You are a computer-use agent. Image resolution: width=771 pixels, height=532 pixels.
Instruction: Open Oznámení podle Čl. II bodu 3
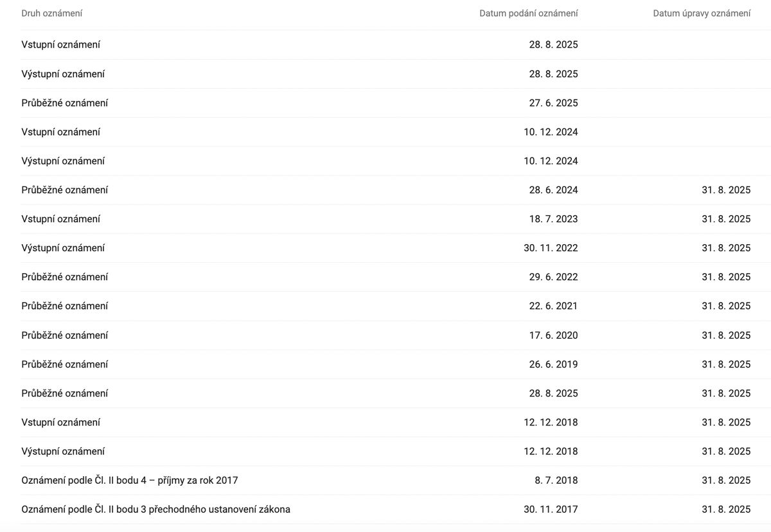pyautogui.click(x=155, y=510)
